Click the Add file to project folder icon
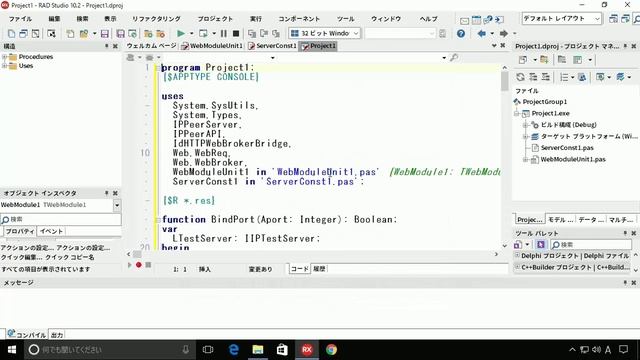The image size is (640, 360). [148, 33]
